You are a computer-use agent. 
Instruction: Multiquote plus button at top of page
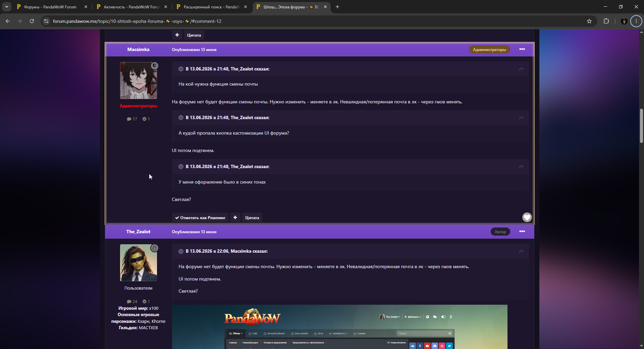(x=177, y=35)
